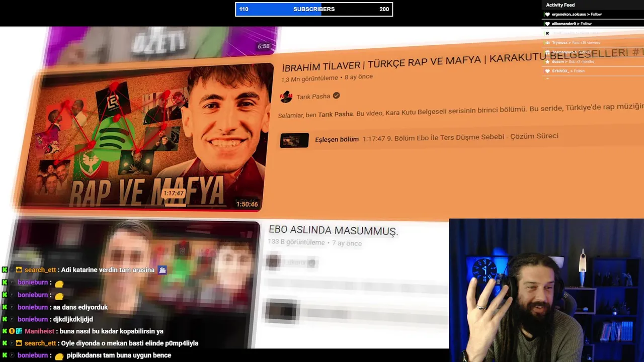
Task: Click the green K badge on 'aa dans ediyorduk'
Action: click(x=5, y=307)
